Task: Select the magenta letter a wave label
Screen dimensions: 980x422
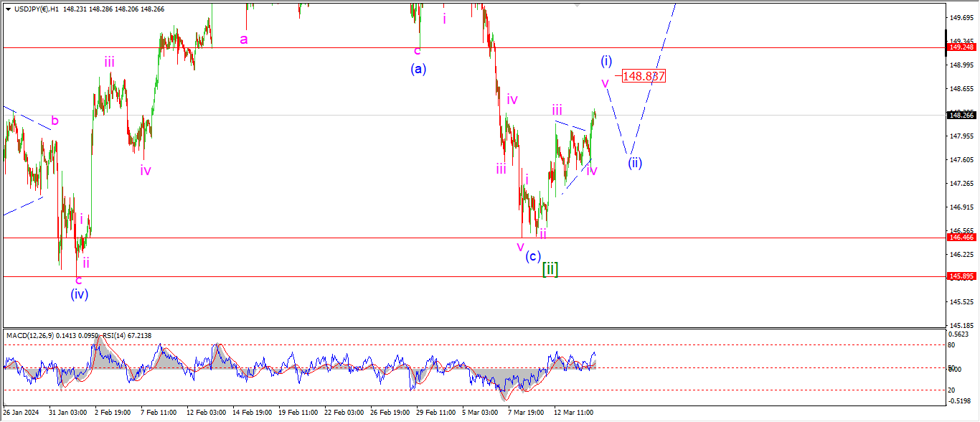Action: pyautogui.click(x=244, y=39)
